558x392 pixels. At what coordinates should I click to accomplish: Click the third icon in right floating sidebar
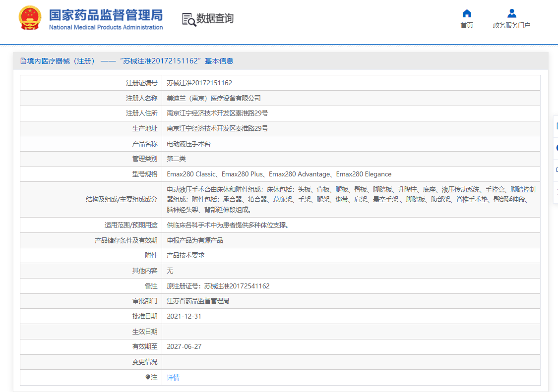pos(556,169)
